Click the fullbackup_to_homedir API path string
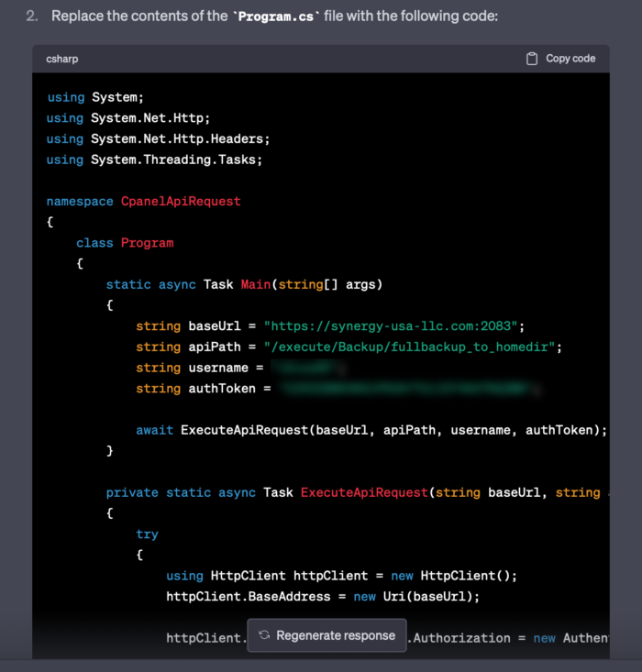This screenshot has width=642, height=672. (x=412, y=347)
